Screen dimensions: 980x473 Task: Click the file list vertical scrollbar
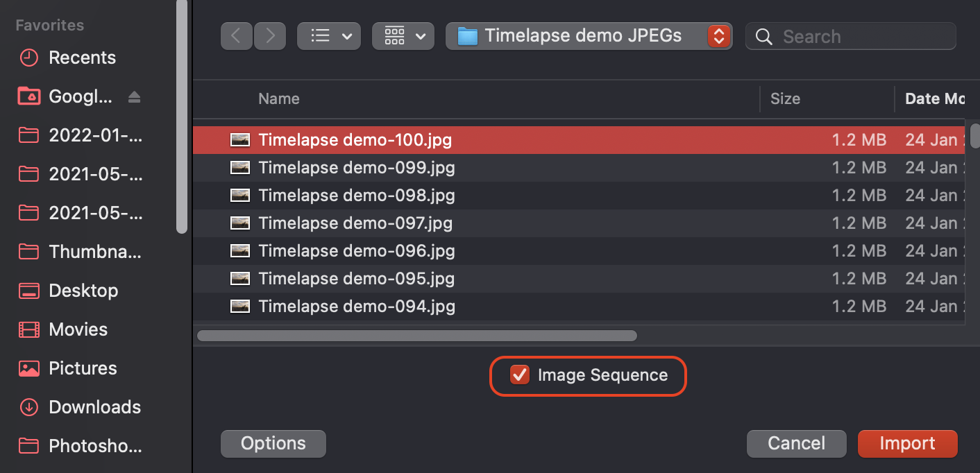tap(975, 135)
